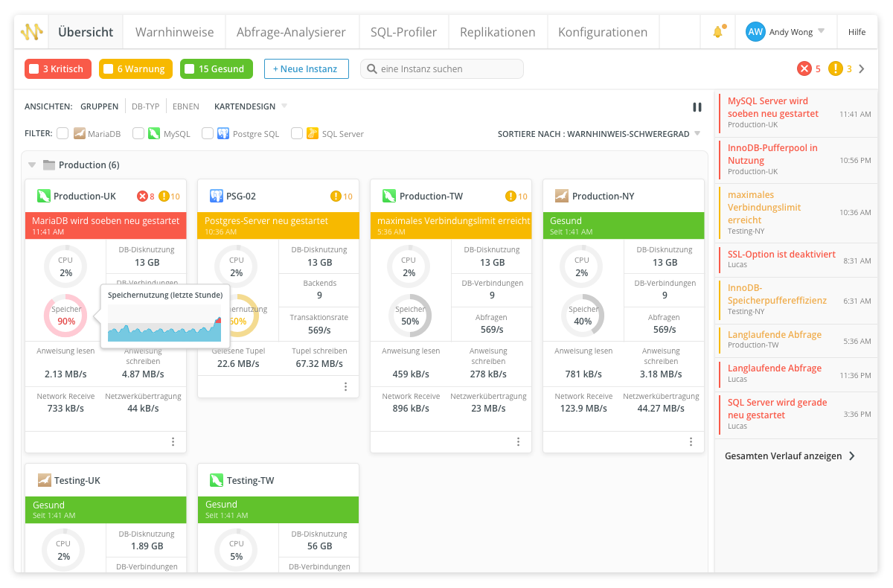
Task: Open the PSG-02 card three-dot menu
Action: click(x=346, y=386)
